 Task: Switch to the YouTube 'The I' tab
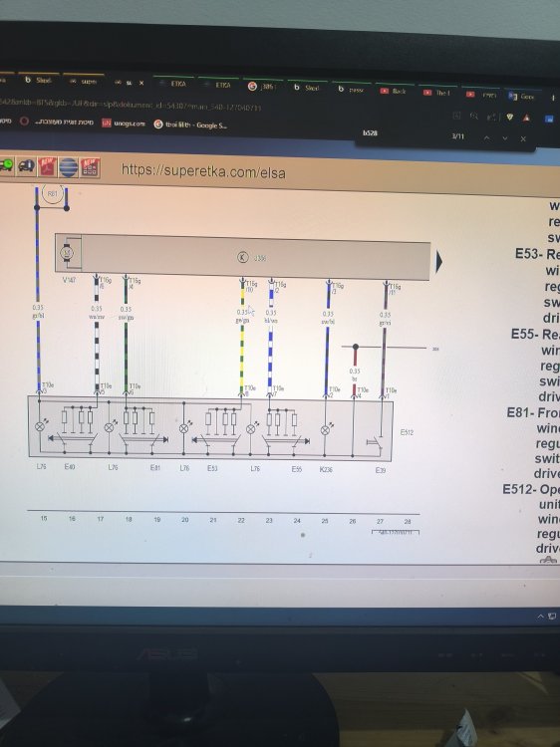[x=437, y=93]
